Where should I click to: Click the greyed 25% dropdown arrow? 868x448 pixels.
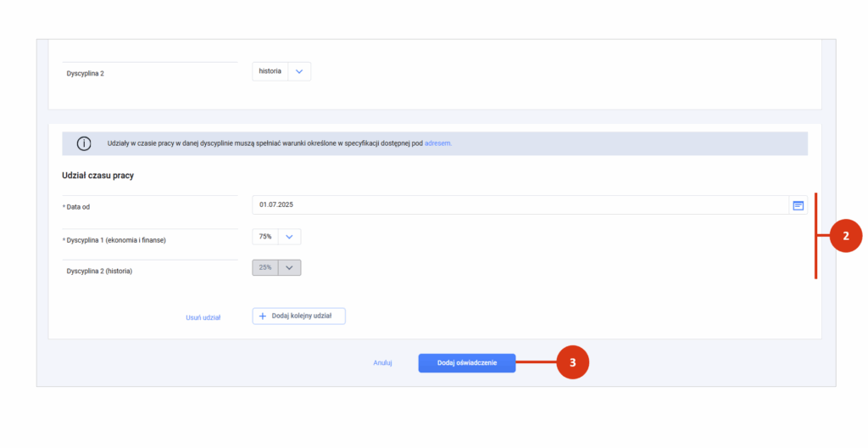289,268
